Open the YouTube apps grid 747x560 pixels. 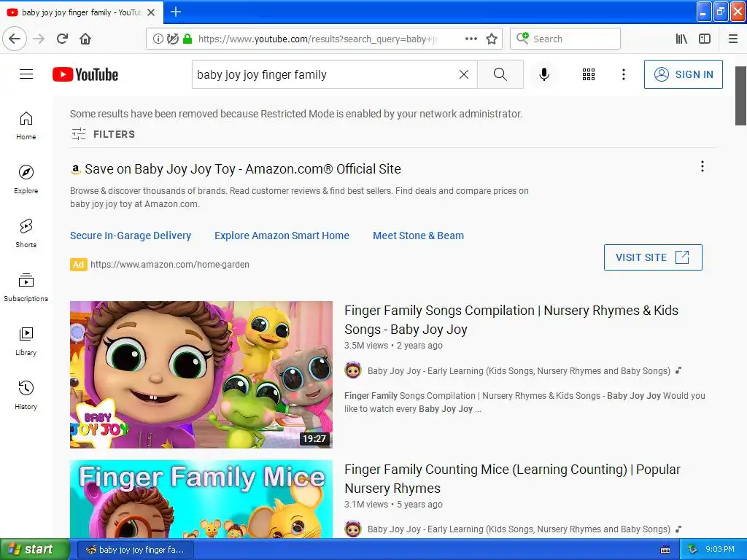[589, 74]
